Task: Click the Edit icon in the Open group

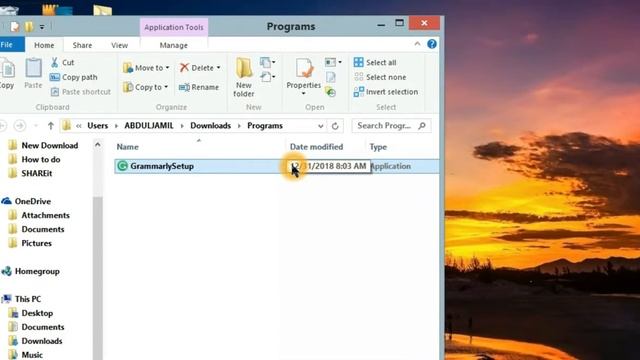Action: [331, 77]
